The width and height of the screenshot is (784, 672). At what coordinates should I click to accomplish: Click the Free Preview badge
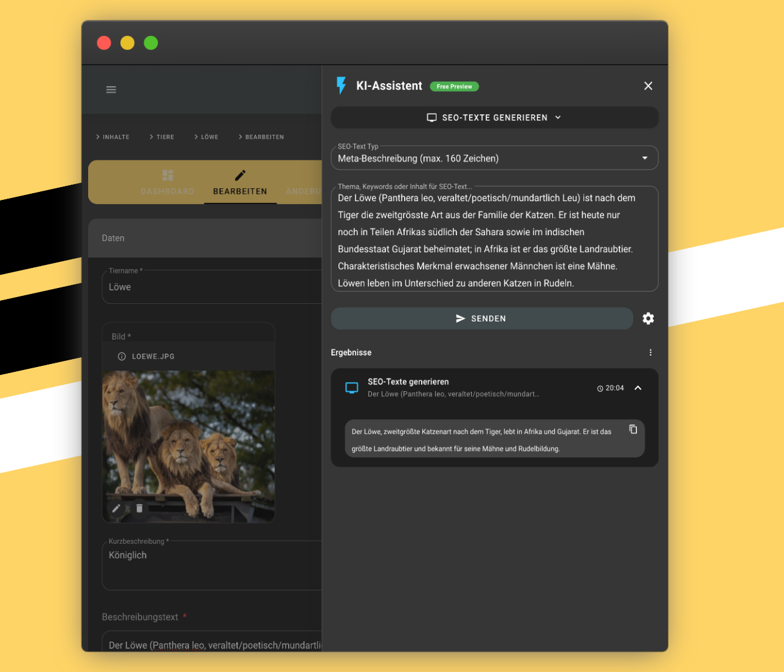pos(454,86)
